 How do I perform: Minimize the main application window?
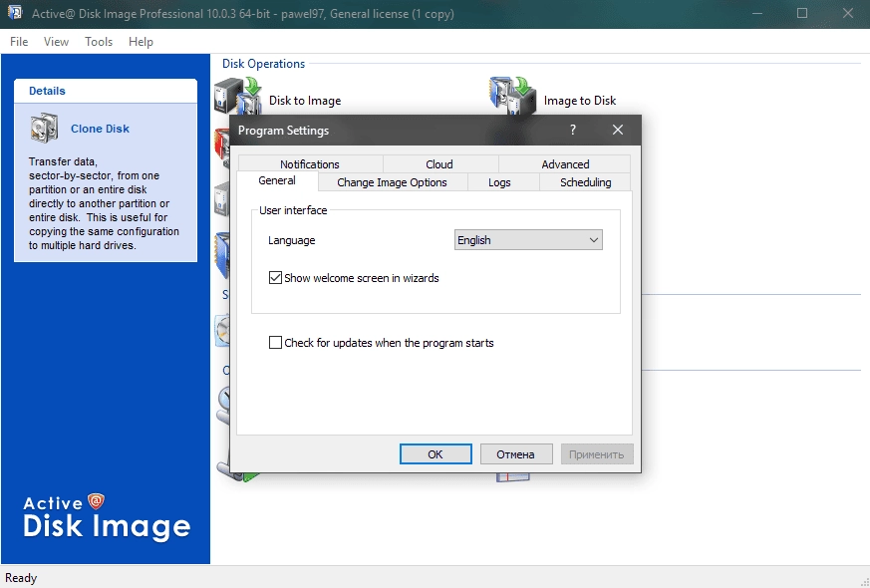[758, 13]
